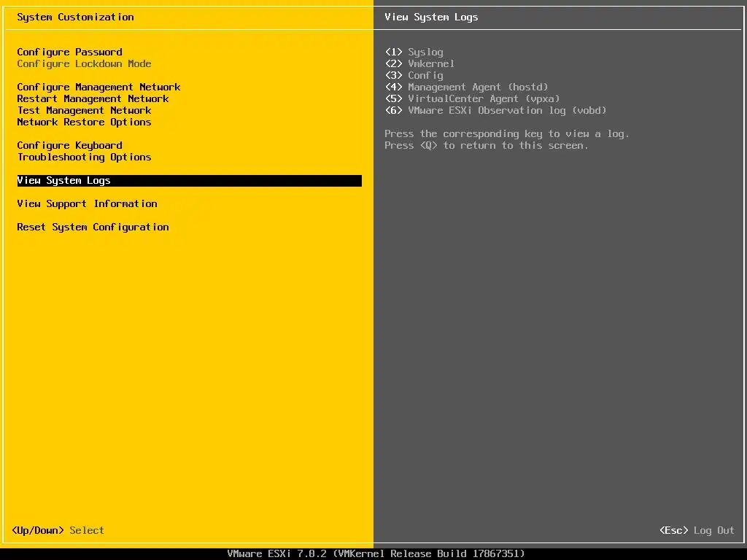Click the <6> VMware ESXi Observation log option
This screenshot has height=560, width=747.
pyautogui.click(x=495, y=111)
